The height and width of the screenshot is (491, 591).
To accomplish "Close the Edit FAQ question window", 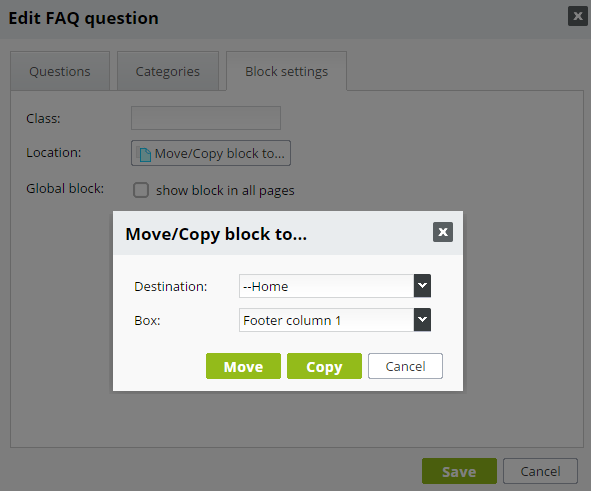I will pos(578,16).
